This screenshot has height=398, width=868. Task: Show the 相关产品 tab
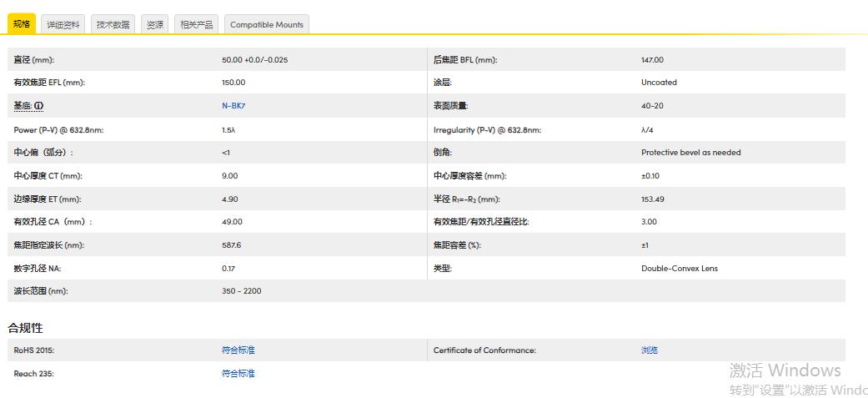197,25
